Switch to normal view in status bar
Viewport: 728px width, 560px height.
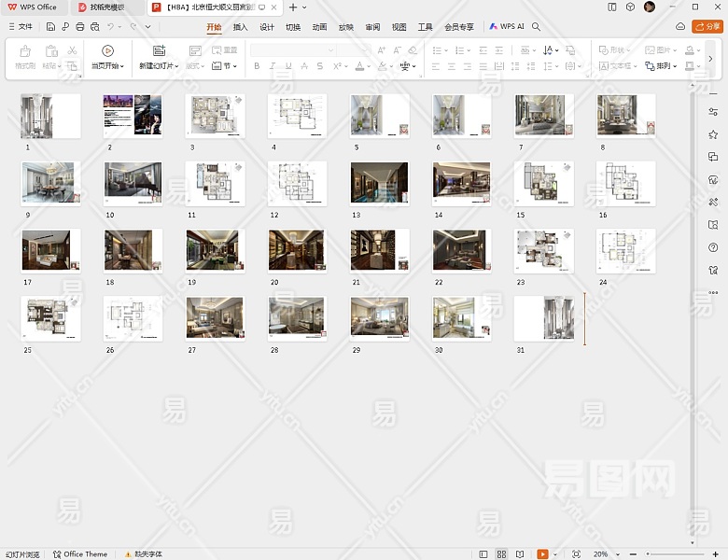[483, 554]
